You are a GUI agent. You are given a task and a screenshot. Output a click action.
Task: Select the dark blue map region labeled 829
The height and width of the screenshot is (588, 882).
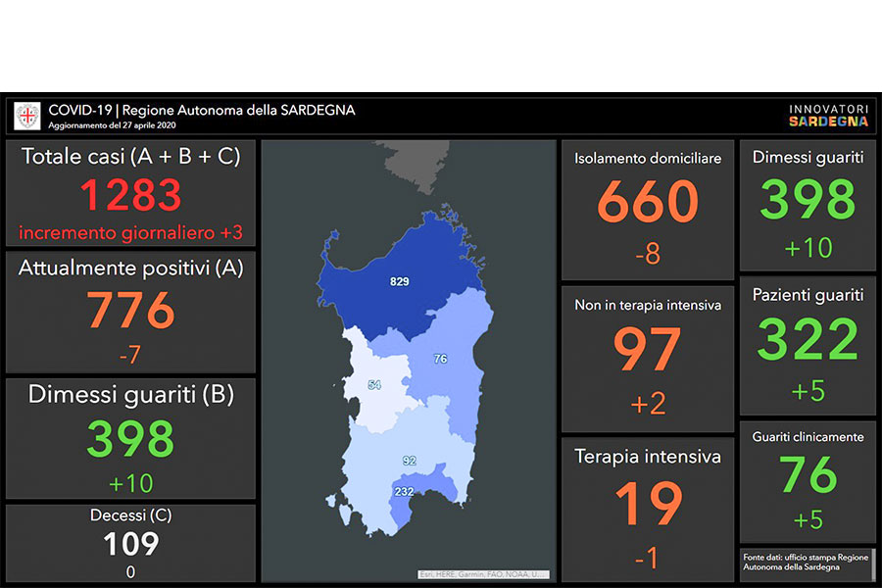[x=398, y=282]
